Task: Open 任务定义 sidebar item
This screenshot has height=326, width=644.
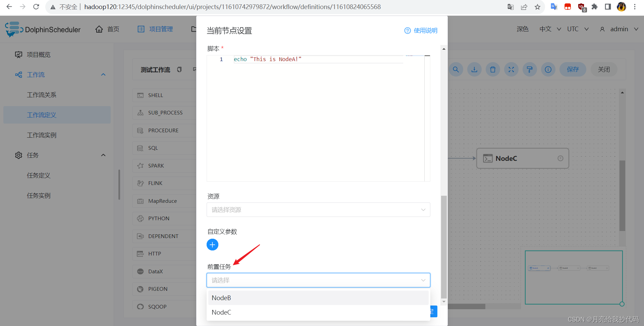Action: (x=39, y=175)
